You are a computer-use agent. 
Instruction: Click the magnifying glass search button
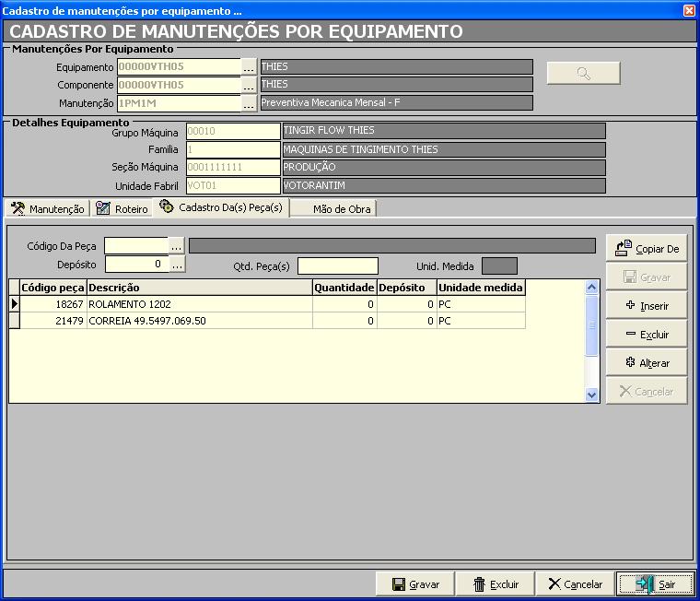click(583, 74)
